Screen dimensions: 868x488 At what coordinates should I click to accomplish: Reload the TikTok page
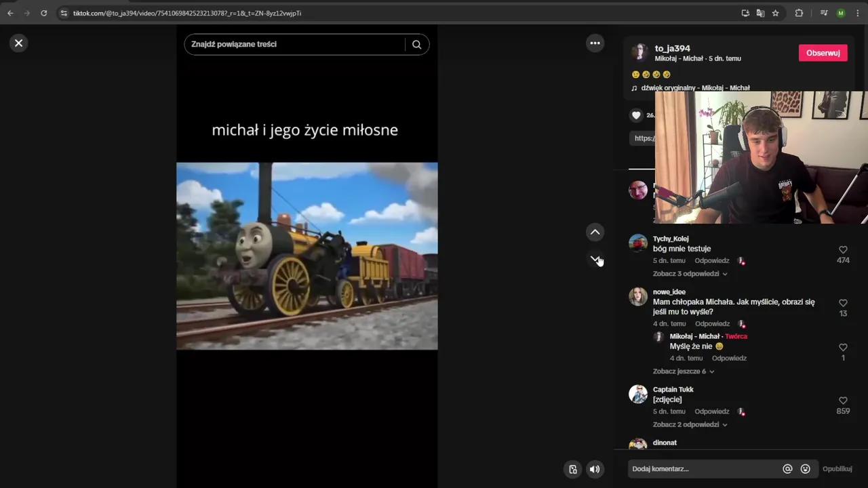point(44,13)
